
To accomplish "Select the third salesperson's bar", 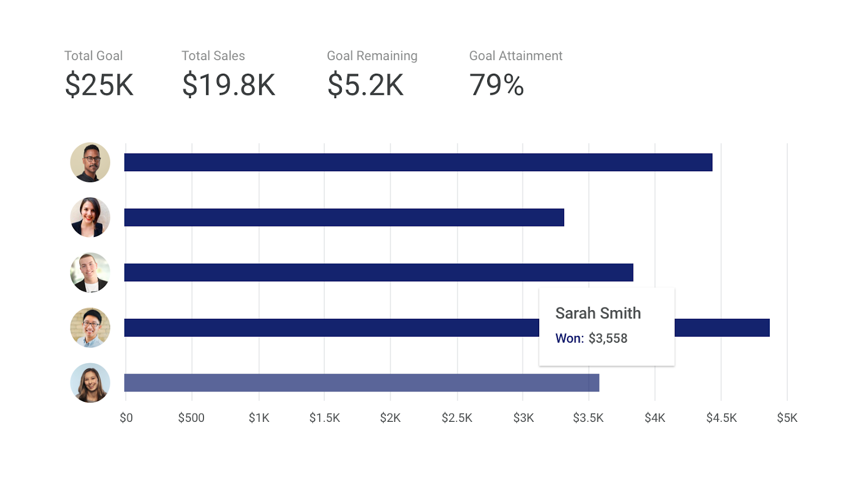I will coord(379,272).
